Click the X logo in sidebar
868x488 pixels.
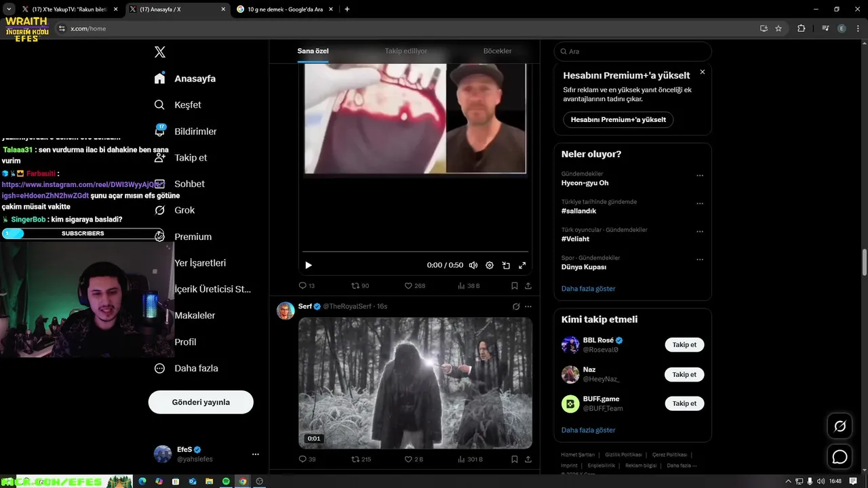(x=160, y=52)
